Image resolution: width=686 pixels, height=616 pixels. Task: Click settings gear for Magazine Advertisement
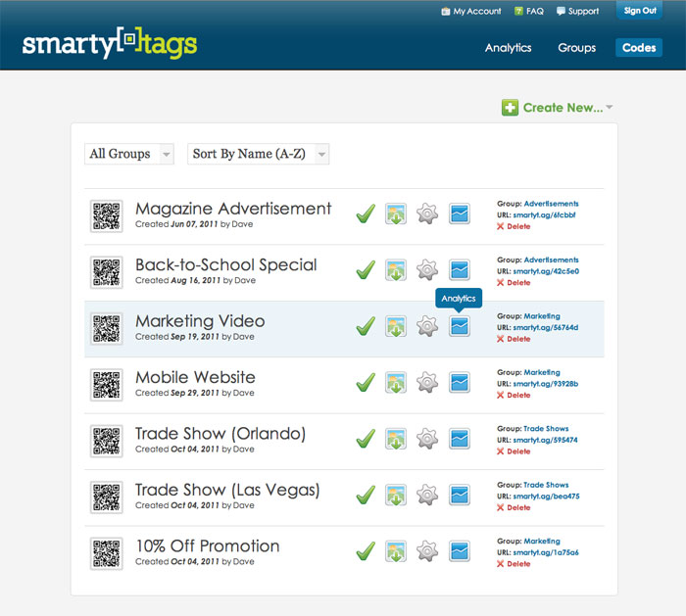click(x=426, y=213)
